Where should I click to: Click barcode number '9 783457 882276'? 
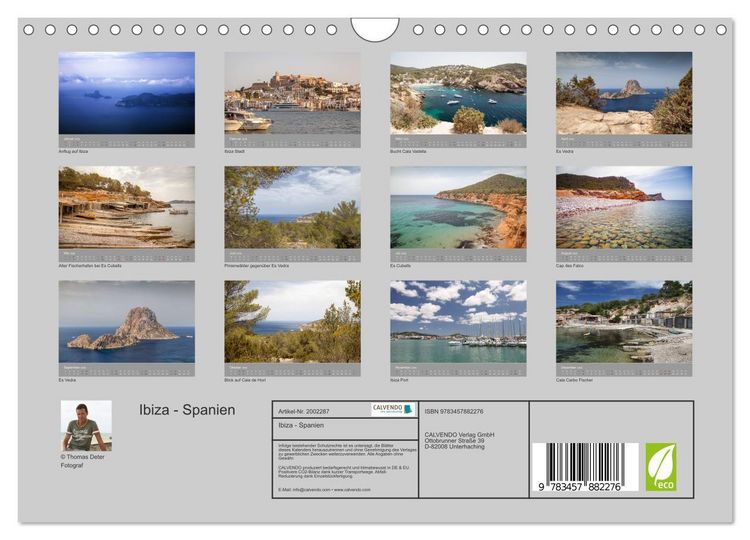pos(579,487)
